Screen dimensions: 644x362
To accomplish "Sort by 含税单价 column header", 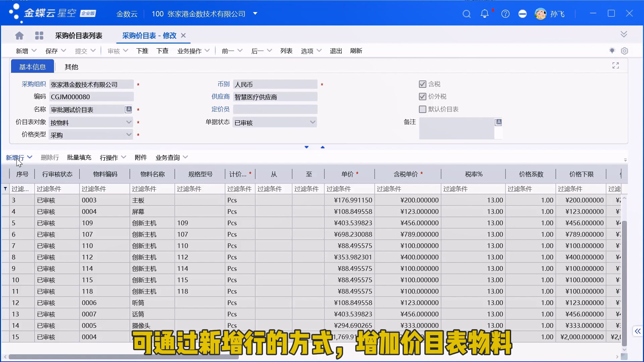I will 408,174.
